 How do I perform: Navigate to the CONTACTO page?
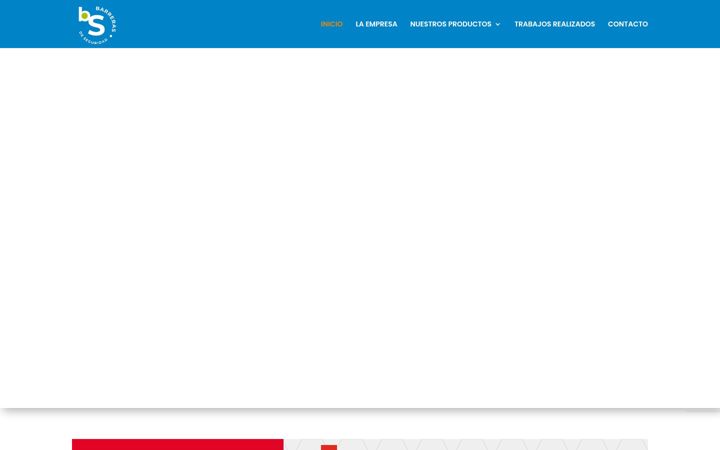(628, 24)
